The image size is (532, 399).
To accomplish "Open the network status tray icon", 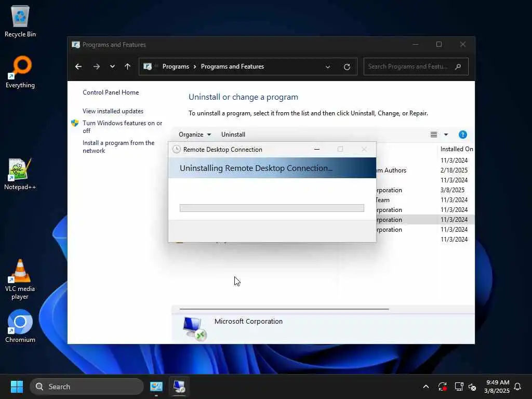I will click(x=459, y=387).
